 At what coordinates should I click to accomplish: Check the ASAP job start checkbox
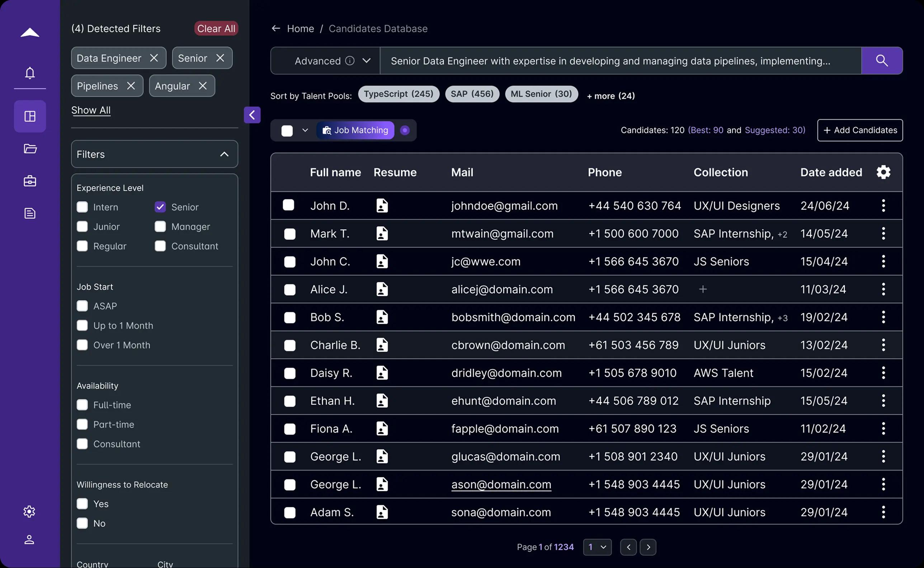point(82,306)
